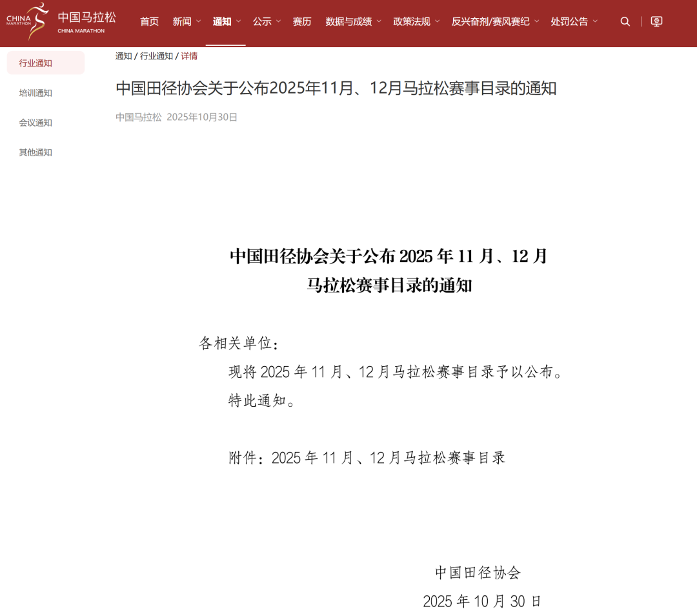This screenshot has height=616, width=697.
Task: Click the 详情 breadcrumb item
Action: point(189,56)
